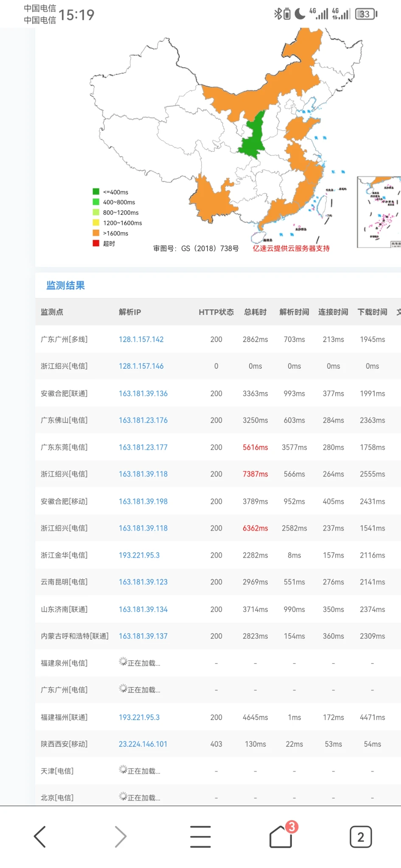Viewport: 401px width, 868px height.
Task: Tap the moon do-not-disturb status icon
Action: tap(300, 14)
